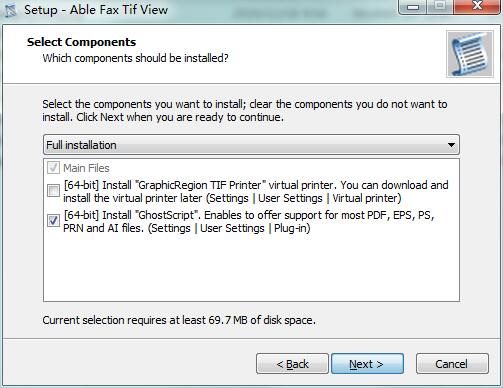Enable the GraphicRegion TIF Printer checkbox
Viewport: 503px width, 388px height.
pyautogui.click(x=53, y=191)
